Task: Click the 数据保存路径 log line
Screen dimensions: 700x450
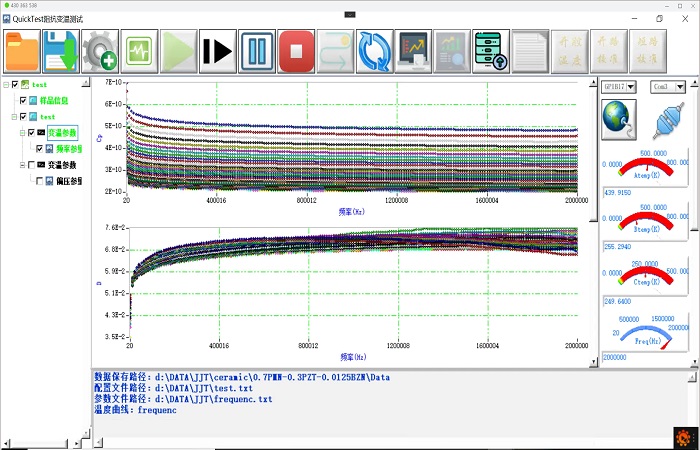Action: 242,377
